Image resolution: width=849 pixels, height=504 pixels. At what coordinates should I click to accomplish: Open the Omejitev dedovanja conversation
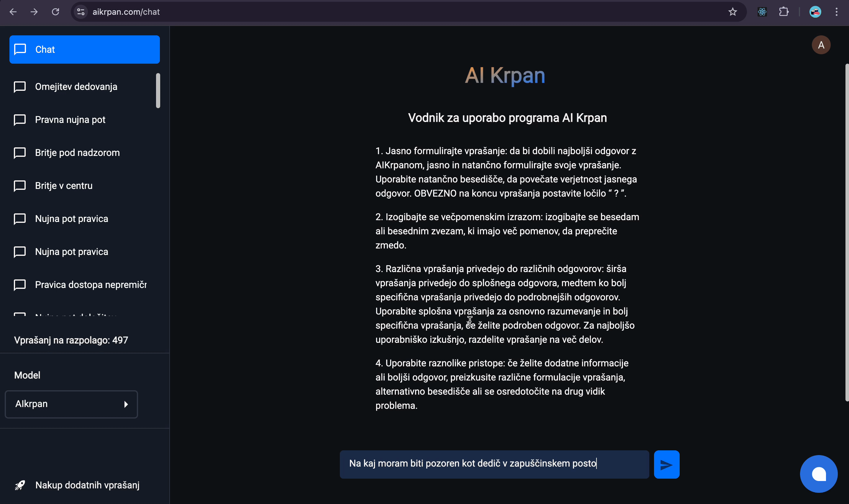point(76,87)
